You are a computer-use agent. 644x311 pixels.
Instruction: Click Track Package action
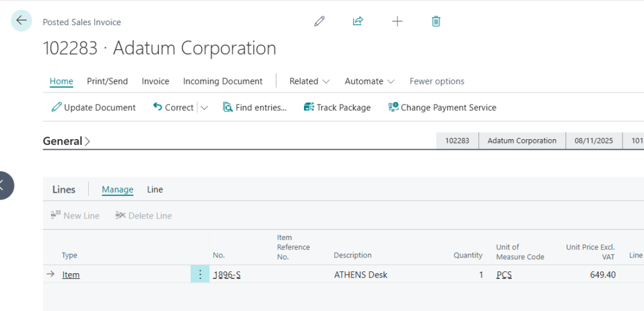[337, 108]
